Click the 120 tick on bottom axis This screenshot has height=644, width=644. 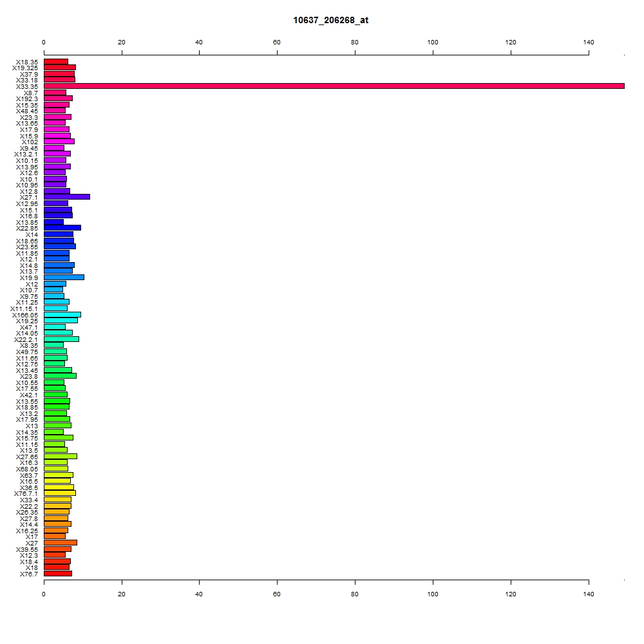point(511,594)
